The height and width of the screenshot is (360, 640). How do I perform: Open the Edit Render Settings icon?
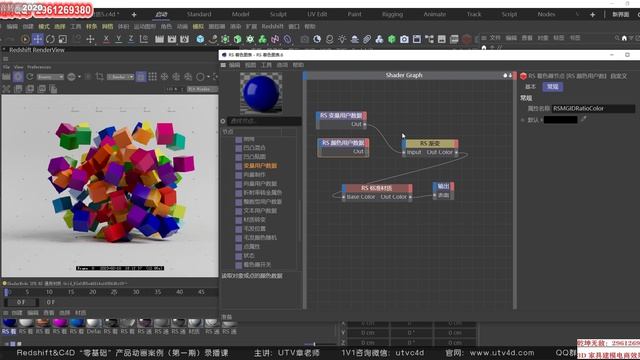click(184, 39)
